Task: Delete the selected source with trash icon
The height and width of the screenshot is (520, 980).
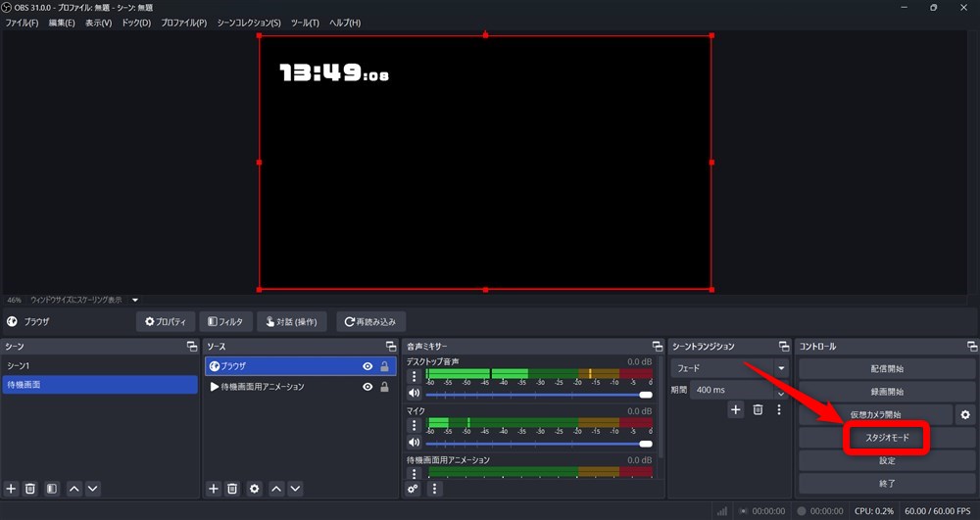Action: tap(232, 488)
